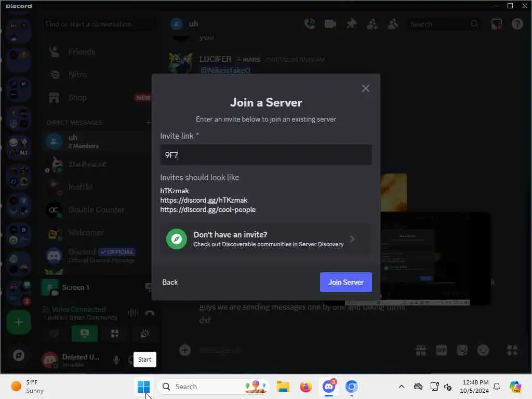
Task: Show hidden system tray icons
Action: click(x=402, y=387)
